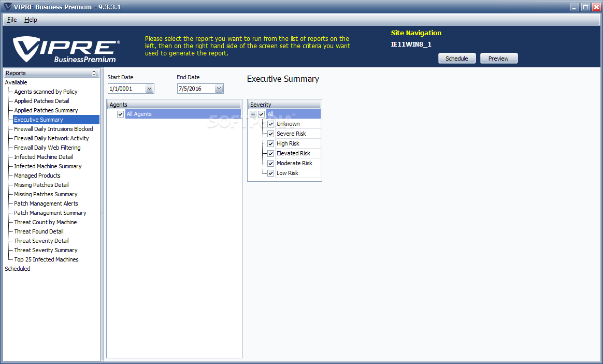The image size is (603, 364).
Task: Click the VIPRE app icon in title bar
Action: 8,7
